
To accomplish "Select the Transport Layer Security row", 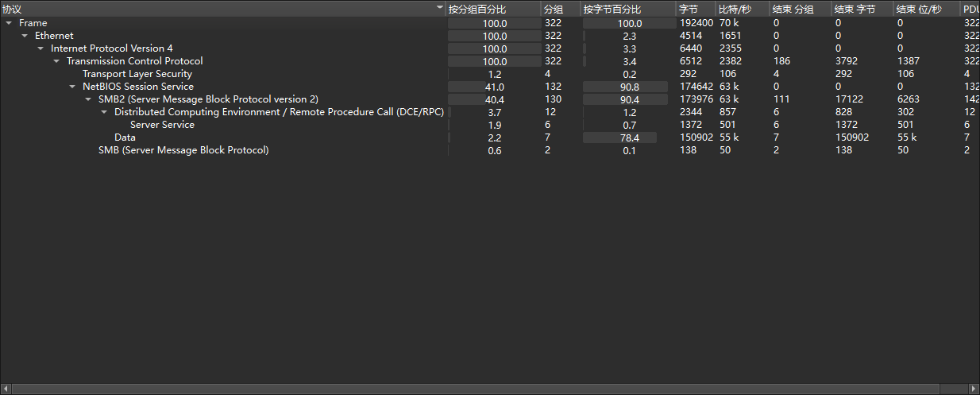I will click(x=137, y=74).
